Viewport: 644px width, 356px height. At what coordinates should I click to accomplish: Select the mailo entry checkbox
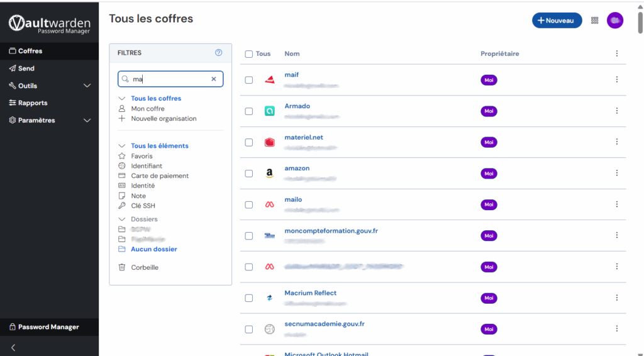[249, 204]
